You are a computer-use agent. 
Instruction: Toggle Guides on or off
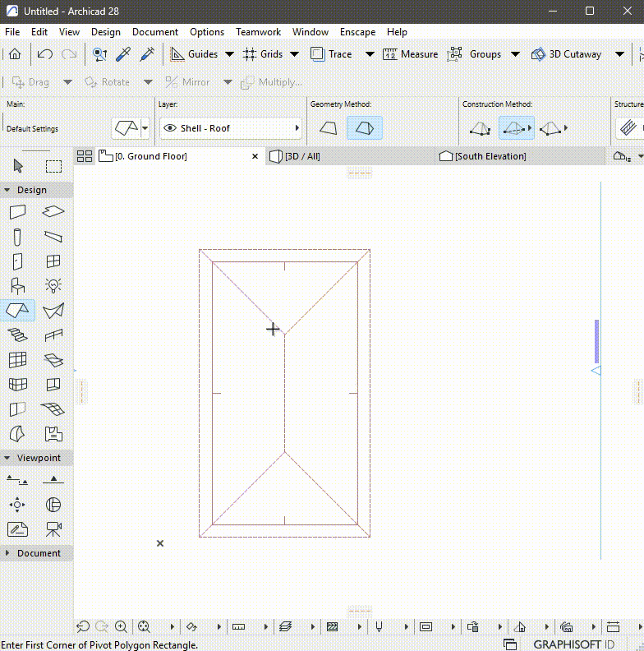[x=195, y=54]
